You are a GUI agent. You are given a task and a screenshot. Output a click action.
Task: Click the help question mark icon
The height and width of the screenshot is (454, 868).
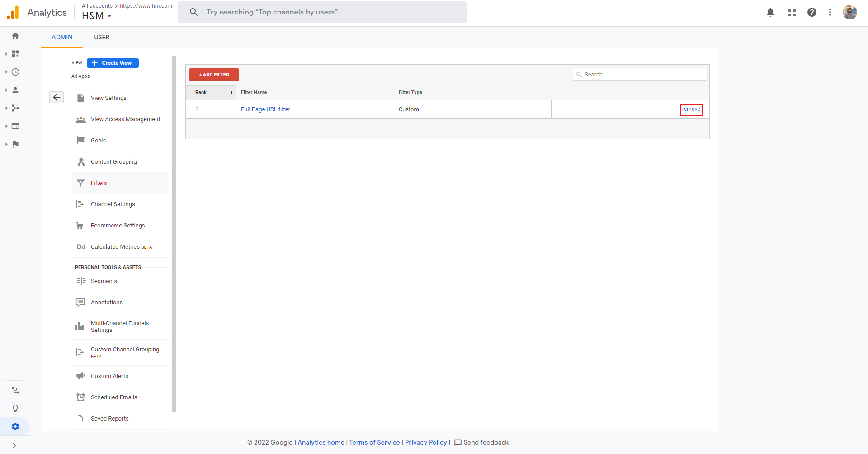(812, 13)
